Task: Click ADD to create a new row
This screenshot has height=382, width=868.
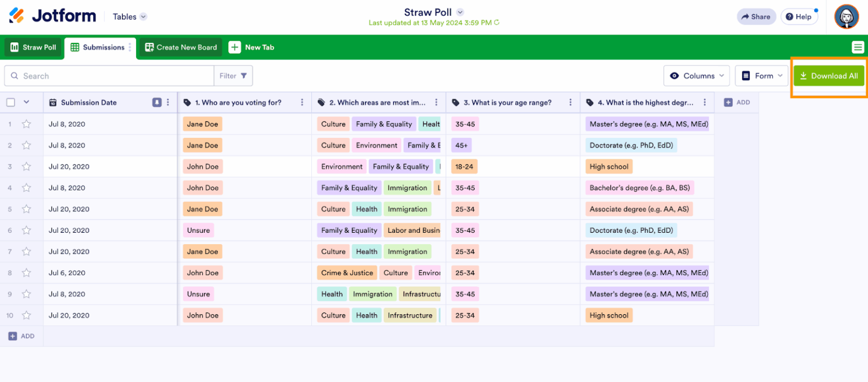Action: point(21,336)
